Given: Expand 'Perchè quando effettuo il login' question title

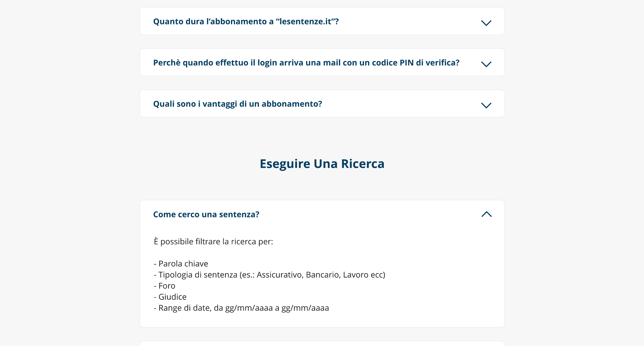Looking at the screenshot, I should [x=306, y=63].
